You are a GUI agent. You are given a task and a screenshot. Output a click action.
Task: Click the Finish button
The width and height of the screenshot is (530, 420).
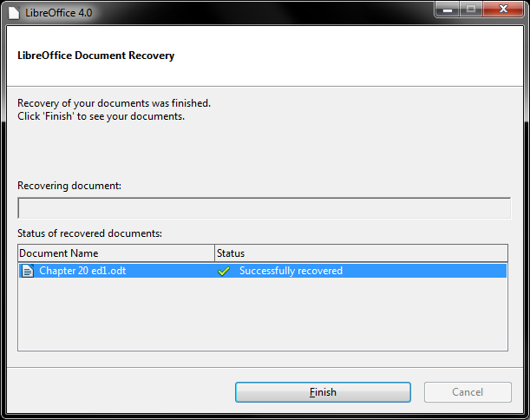point(323,392)
